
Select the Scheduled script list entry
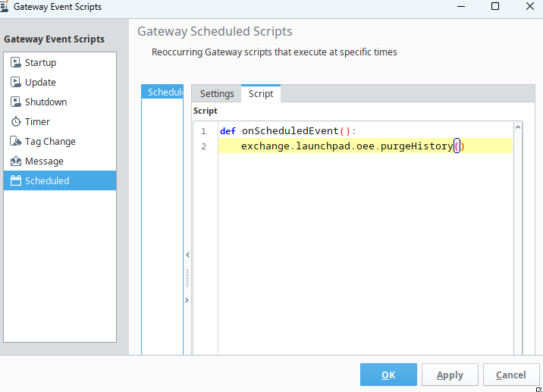(163, 92)
